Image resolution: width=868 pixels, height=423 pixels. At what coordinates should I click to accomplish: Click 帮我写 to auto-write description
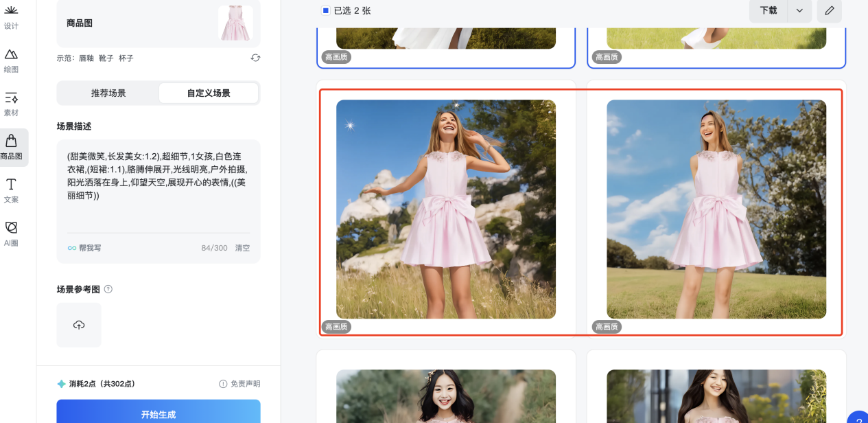84,248
